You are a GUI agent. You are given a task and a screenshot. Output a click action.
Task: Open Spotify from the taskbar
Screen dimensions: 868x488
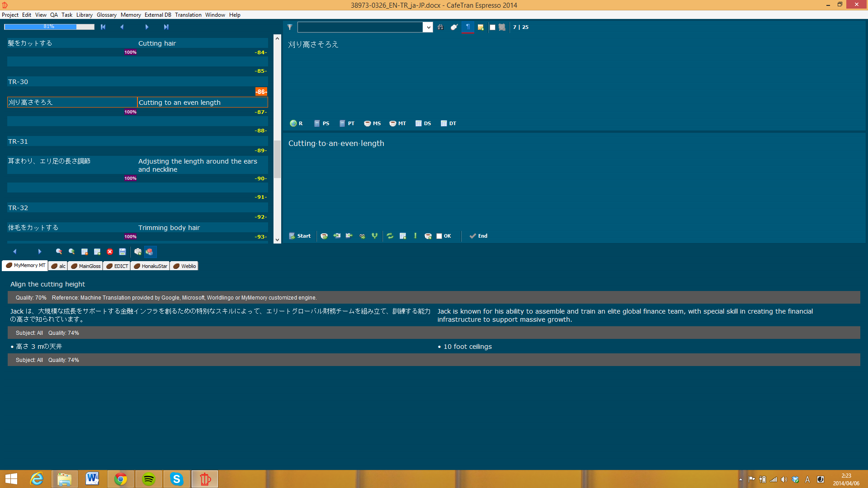149,479
